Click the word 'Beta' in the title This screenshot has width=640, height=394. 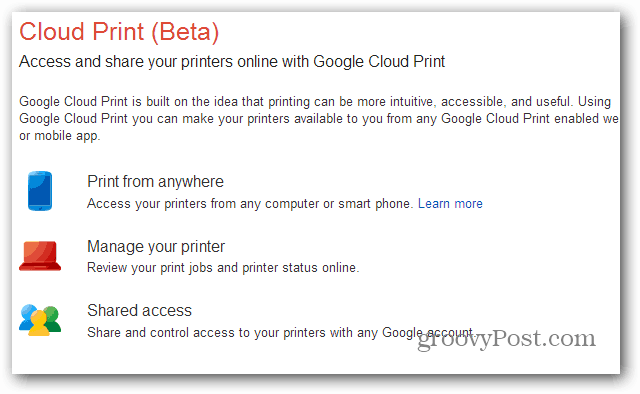185,32
